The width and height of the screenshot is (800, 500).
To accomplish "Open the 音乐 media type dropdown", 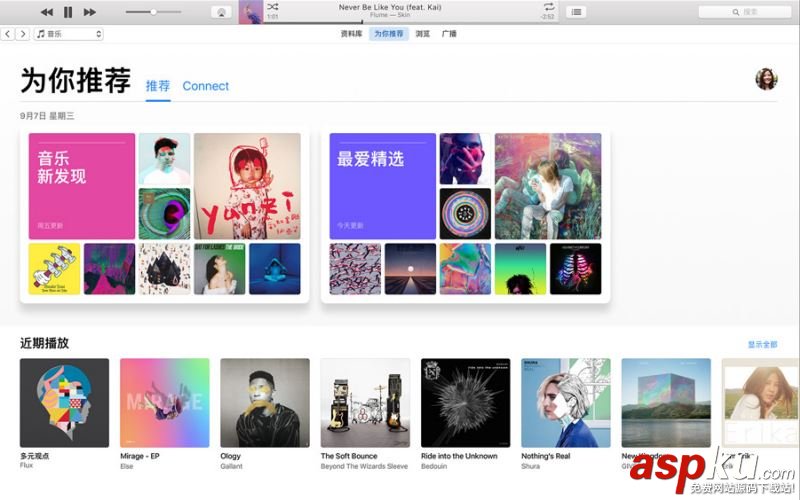I will pyautogui.click(x=69, y=34).
